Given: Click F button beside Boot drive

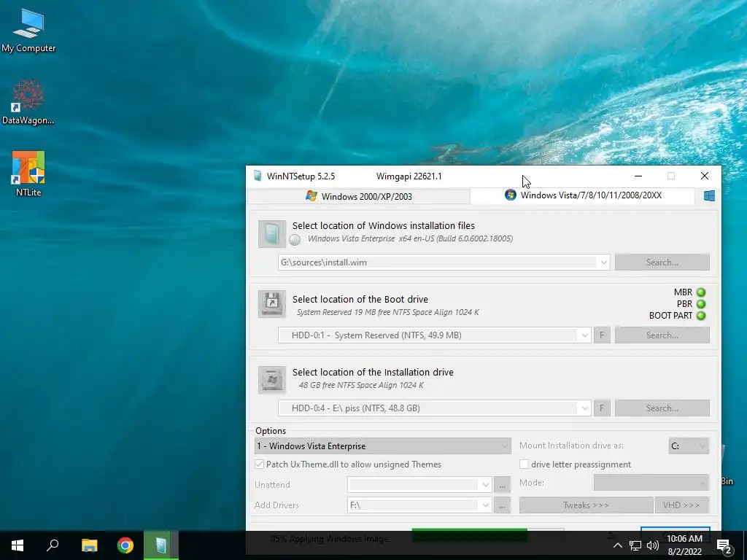Looking at the screenshot, I should coord(602,335).
